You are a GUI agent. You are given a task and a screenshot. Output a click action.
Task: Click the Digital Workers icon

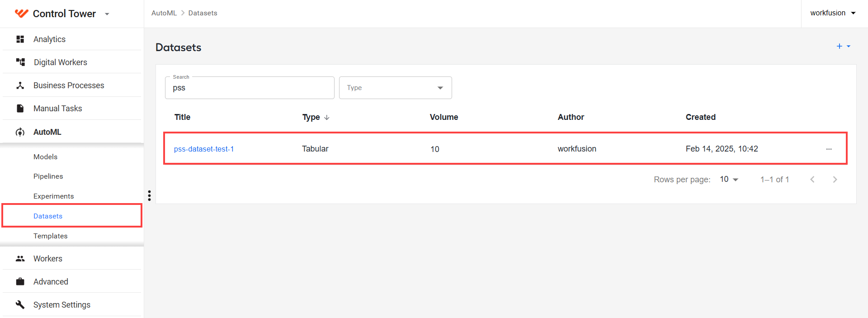coord(20,62)
